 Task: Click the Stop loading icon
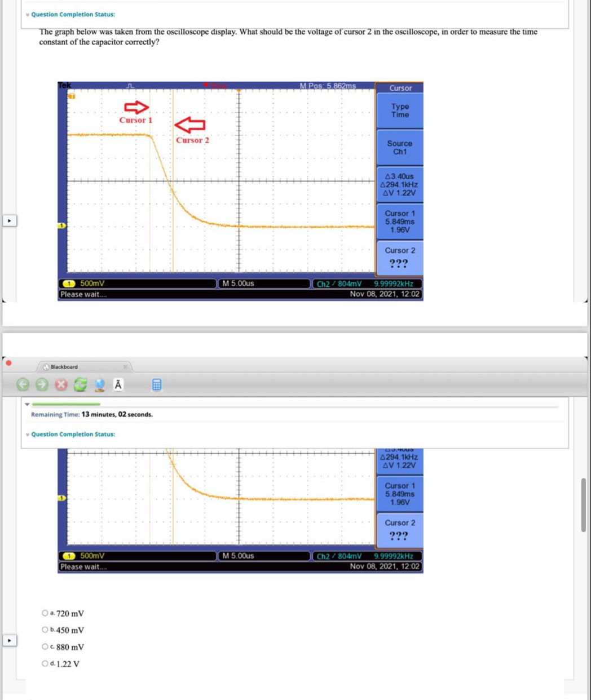61,384
